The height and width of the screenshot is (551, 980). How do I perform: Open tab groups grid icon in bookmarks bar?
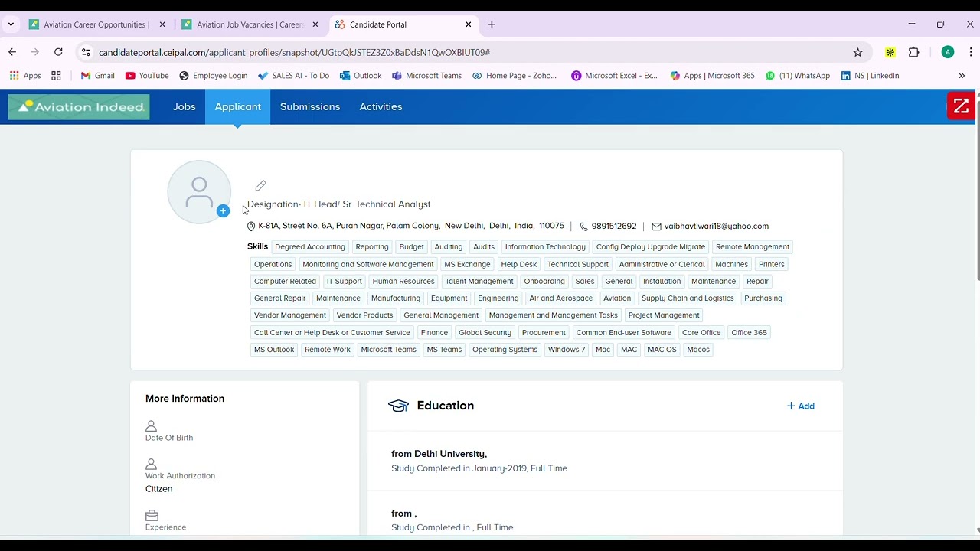56,76
